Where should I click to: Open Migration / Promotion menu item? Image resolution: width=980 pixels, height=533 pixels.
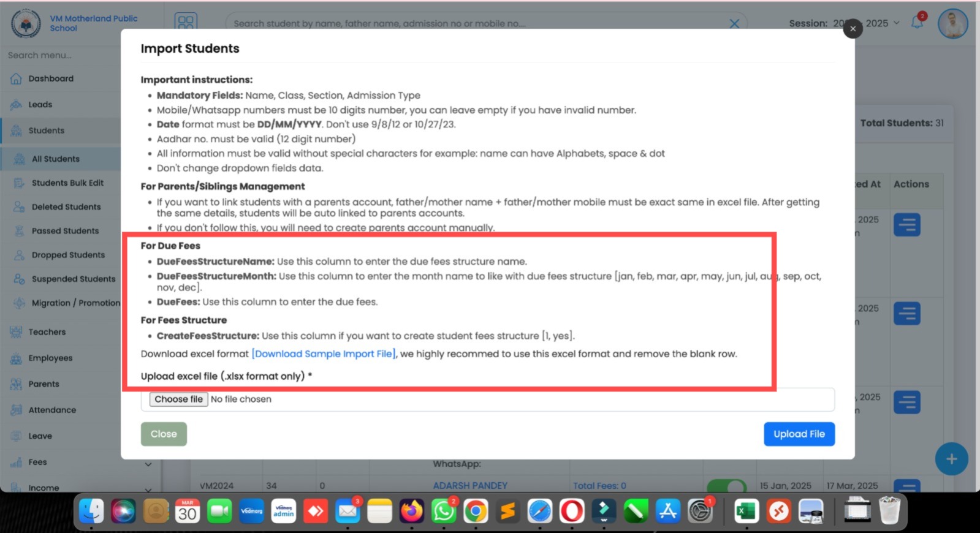(x=76, y=303)
